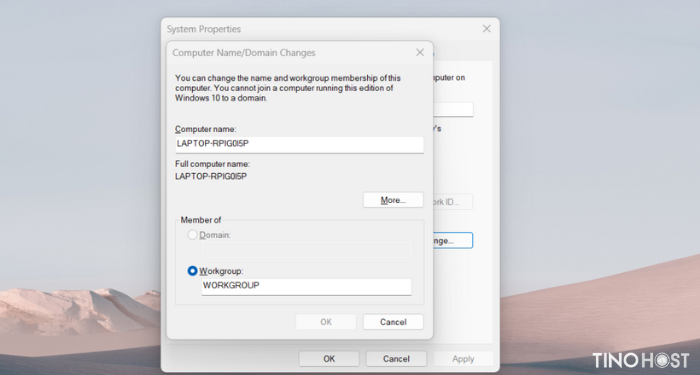Select the Workgroup radio button
The height and width of the screenshot is (375, 700).
tap(192, 271)
